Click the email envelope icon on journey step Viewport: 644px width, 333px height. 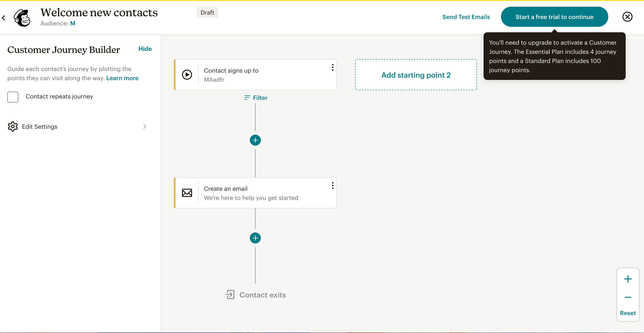187,192
